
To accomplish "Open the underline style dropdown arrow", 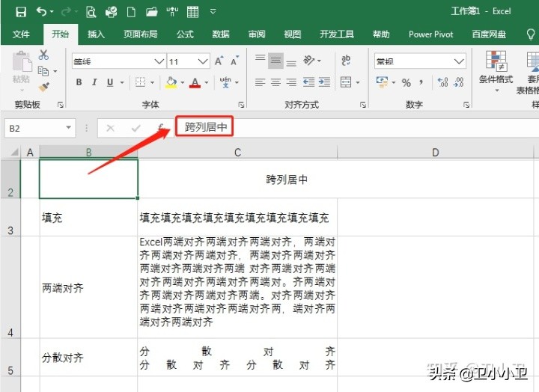I will (x=122, y=82).
